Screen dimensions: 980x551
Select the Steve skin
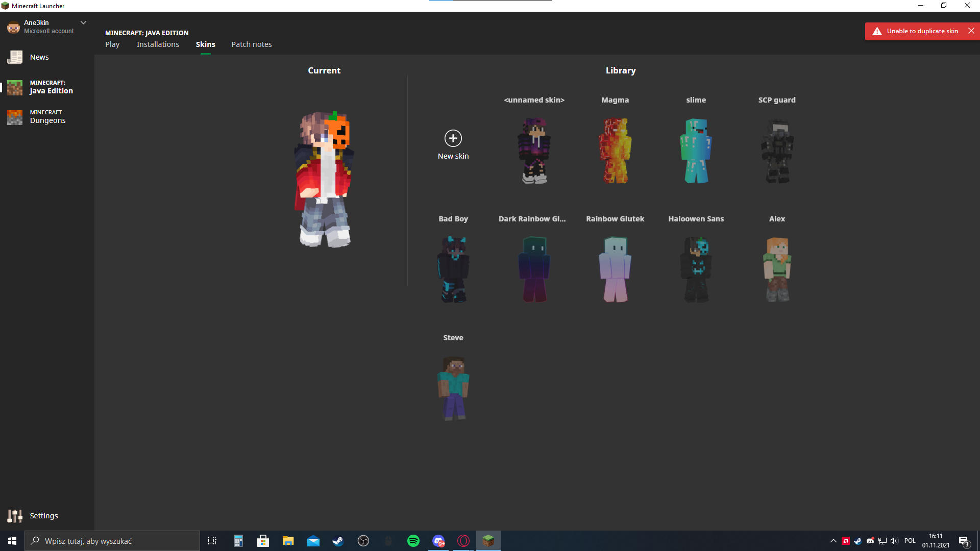coord(453,389)
